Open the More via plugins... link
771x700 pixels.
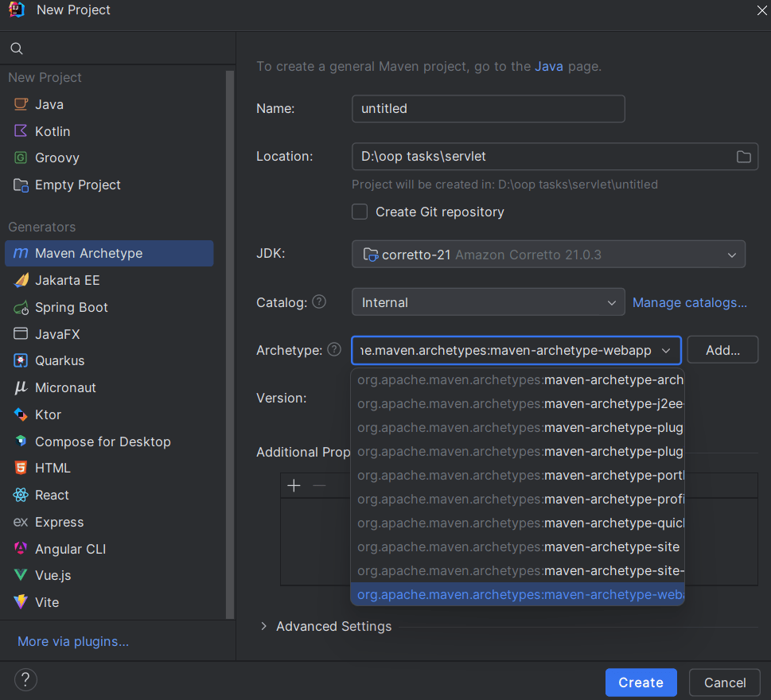click(x=73, y=641)
